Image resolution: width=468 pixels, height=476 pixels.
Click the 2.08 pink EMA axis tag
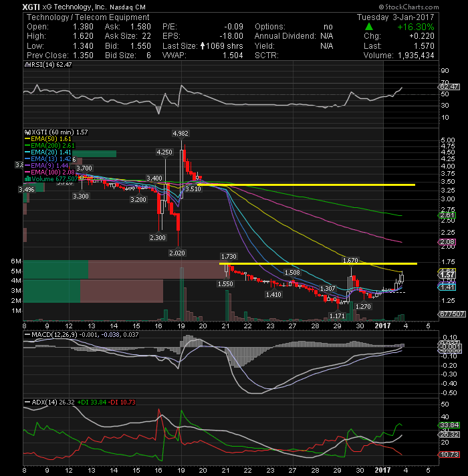tap(447, 242)
